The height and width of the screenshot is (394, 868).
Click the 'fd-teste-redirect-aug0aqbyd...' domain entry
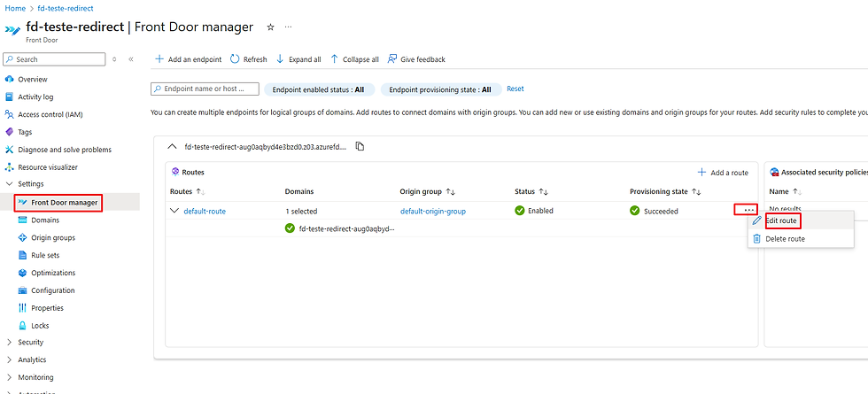coord(347,228)
